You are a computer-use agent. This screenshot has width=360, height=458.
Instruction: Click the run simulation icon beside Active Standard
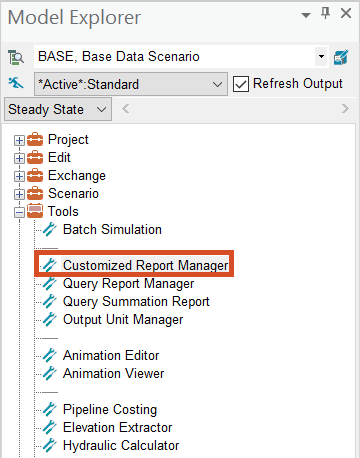[x=16, y=83]
